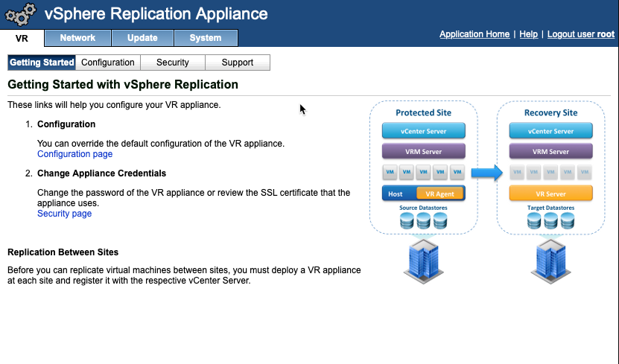Click the Change Appliance Credentials heading
619x364 pixels.
click(x=101, y=173)
